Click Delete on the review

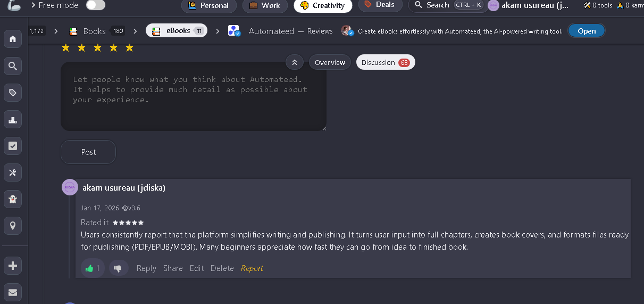tap(222, 268)
